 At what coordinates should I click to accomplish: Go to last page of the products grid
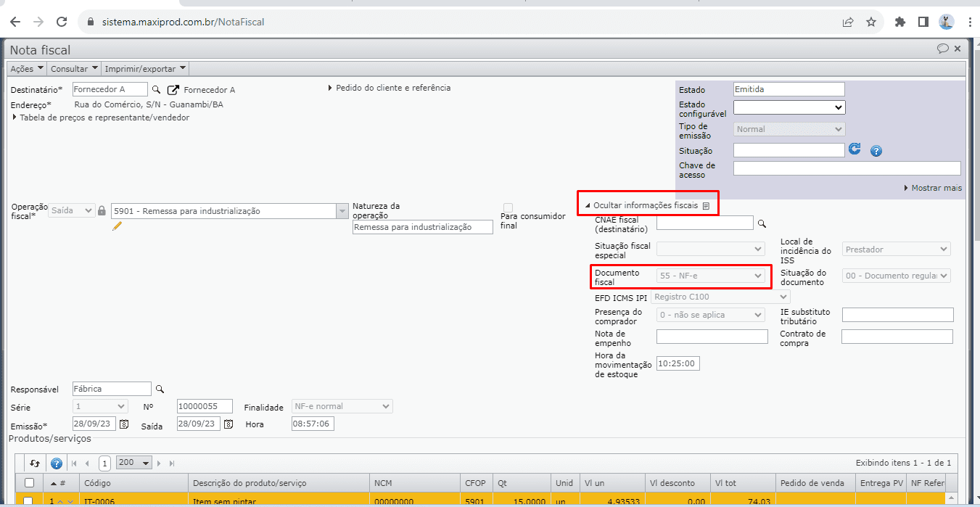coord(173,463)
